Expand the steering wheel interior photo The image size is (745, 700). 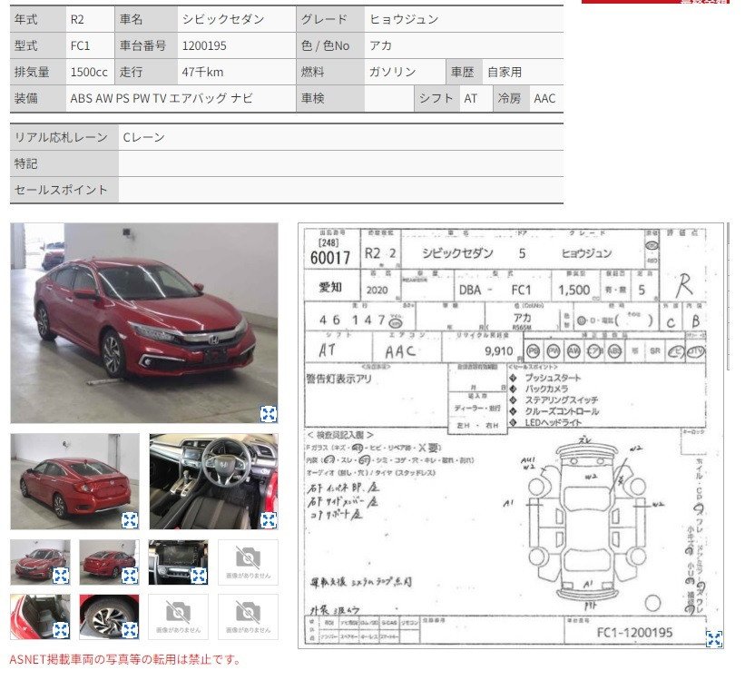[269, 520]
